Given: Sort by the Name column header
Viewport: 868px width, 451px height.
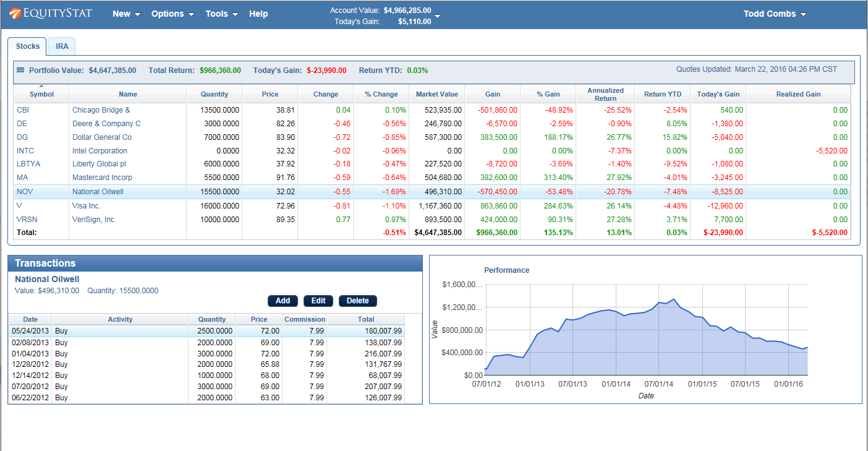Looking at the screenshot, I should tap(128, 94).
